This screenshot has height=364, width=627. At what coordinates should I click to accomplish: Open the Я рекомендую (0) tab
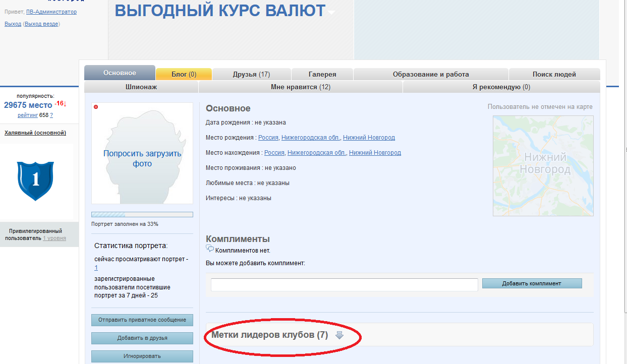[x=501, y=87]
